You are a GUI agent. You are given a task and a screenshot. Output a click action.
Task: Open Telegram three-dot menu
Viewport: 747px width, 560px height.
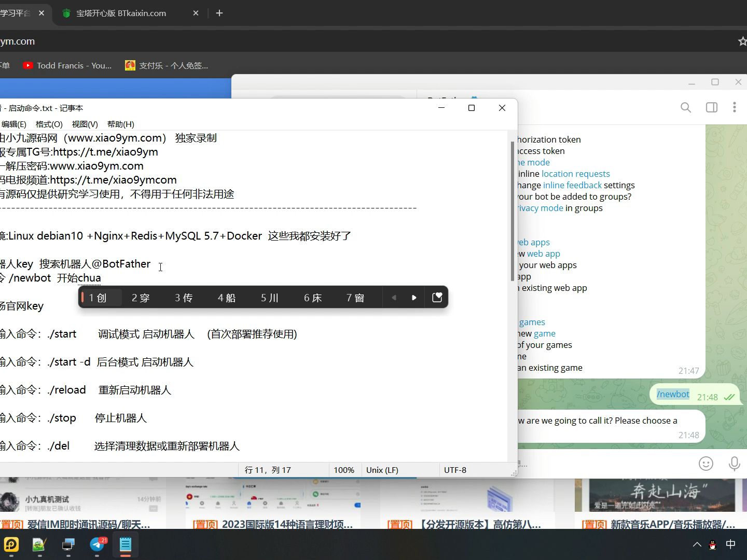click(734, 107)
